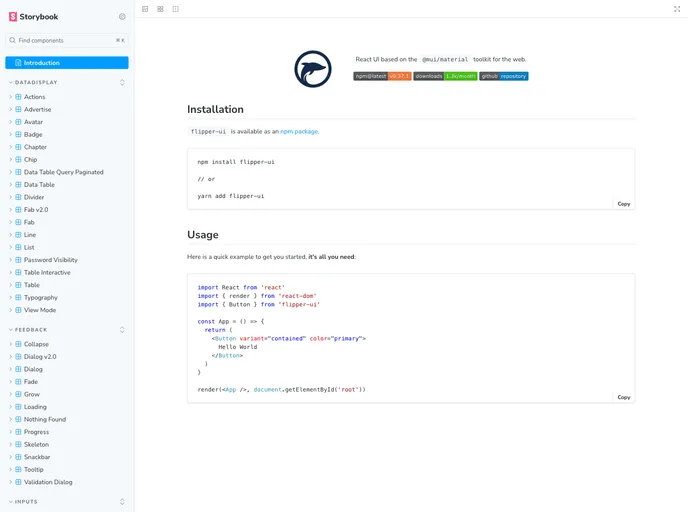Image resolution: width=688 pixels, height=512 pixels.
Task: Copy the installation code block
Action: pyautogui.click(x=624, y=204)
